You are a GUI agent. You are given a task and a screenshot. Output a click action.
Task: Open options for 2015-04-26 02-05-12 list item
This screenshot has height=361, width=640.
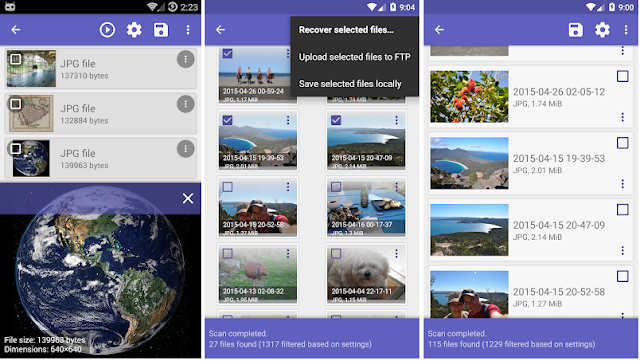[622, 117]
